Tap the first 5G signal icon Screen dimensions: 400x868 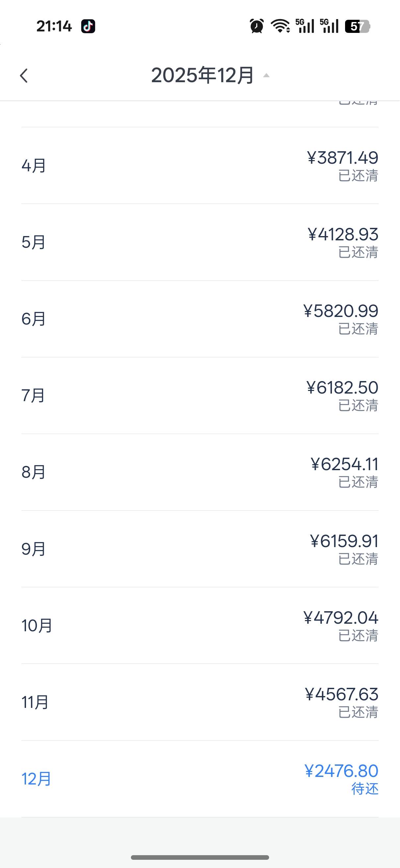(x=305, y=26)
